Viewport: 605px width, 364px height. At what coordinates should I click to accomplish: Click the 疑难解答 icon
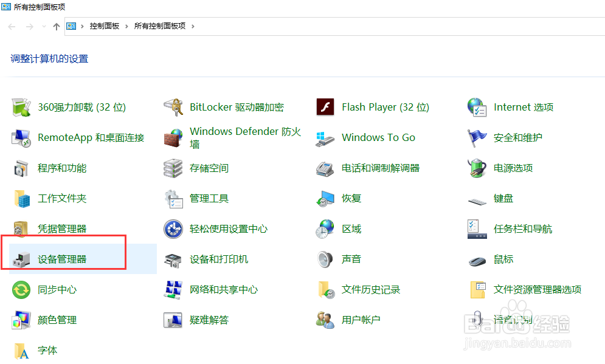click(x=173, y=320)
